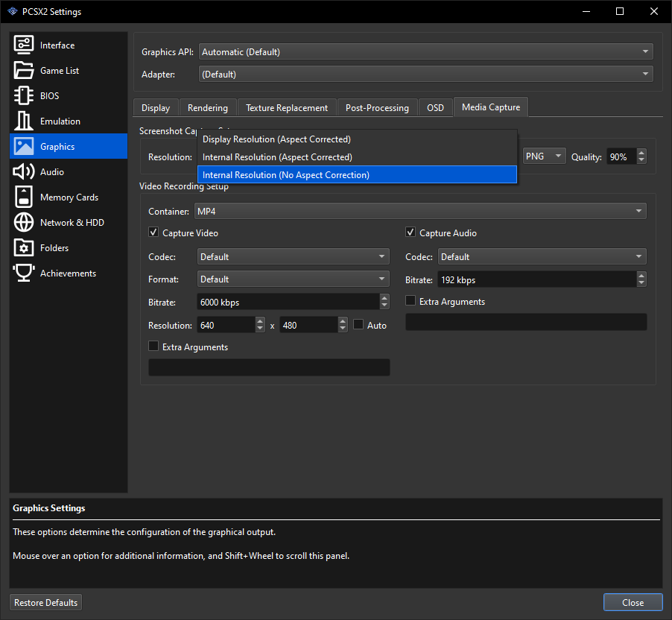
Task: Enable audio Extra Arguments checkbox
Action: click(411, 301)
